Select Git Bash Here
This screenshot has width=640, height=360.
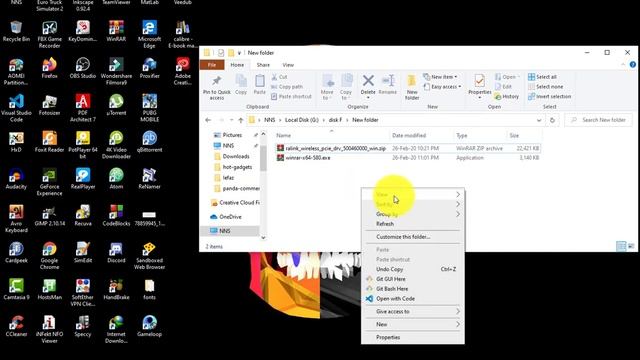(x=413, y=289)
